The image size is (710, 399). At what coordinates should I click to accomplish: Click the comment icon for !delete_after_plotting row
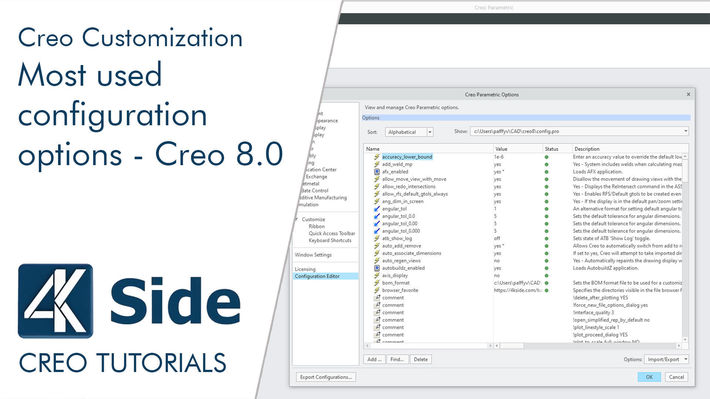(376, 298)
